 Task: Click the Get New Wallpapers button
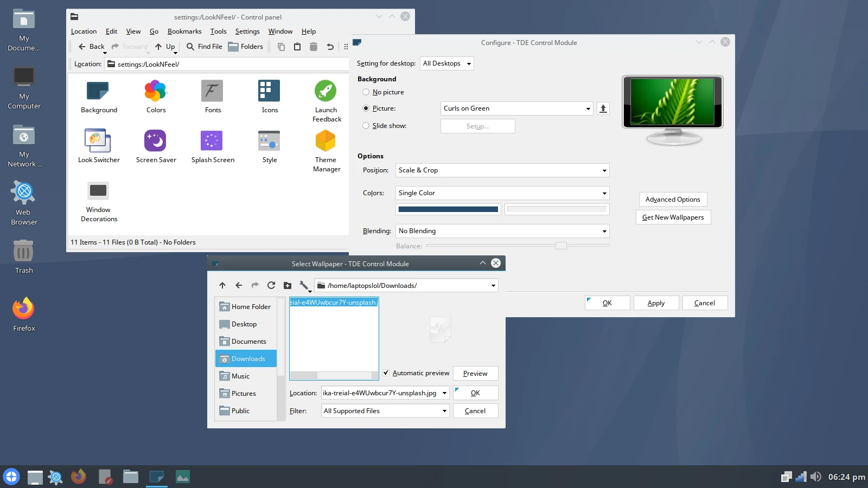coord(673,217)
